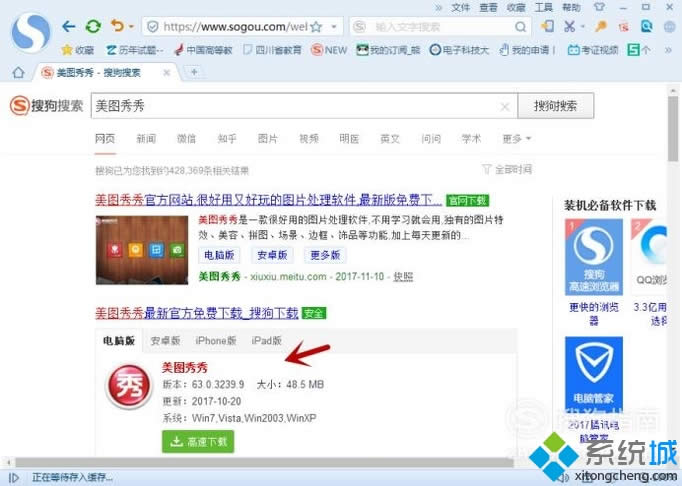The image size is (682, 486).
Task: Clear the search query with X
Action: pos(505,107)
